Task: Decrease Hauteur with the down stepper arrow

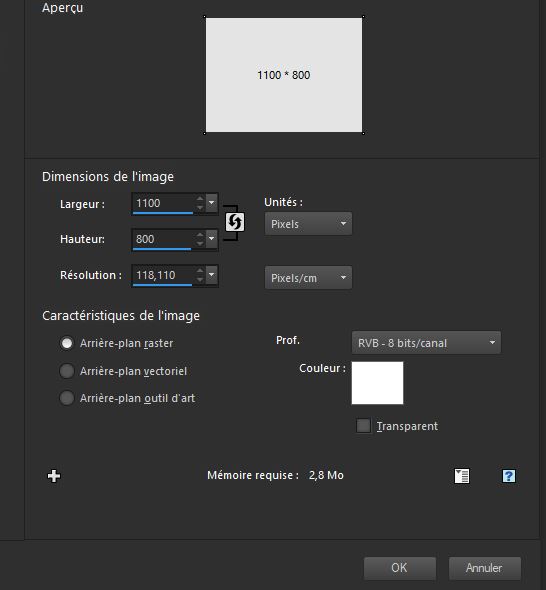Action: pyautogui.click(x=200, y=243)
